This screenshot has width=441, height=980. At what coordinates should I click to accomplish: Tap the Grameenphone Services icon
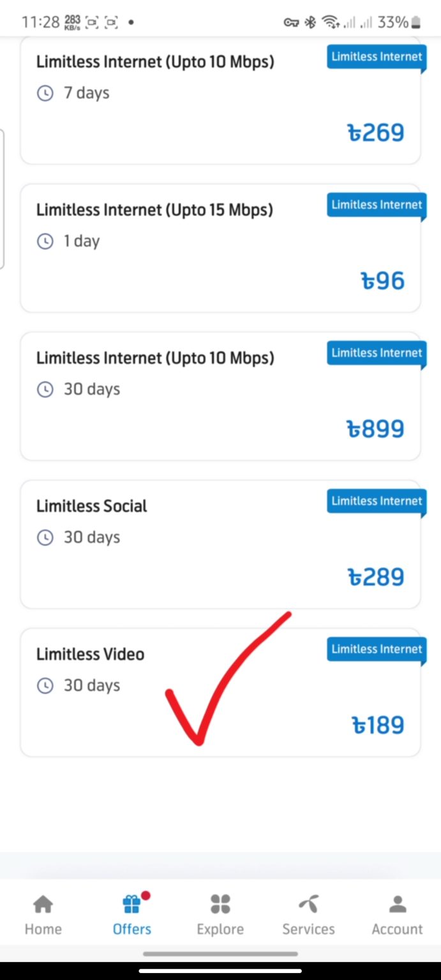point(308,903)
